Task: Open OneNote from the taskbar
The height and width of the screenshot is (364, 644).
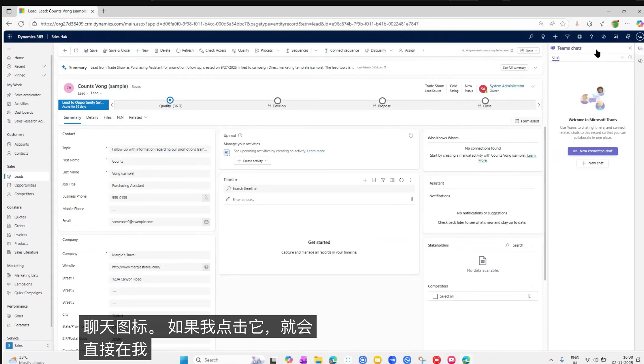Action: coord(303,360)
